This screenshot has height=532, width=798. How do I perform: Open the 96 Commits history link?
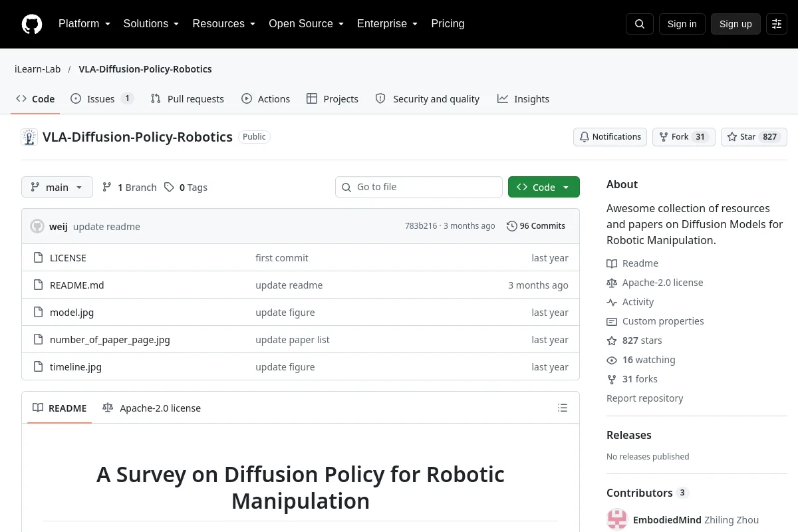pos(536,226)
